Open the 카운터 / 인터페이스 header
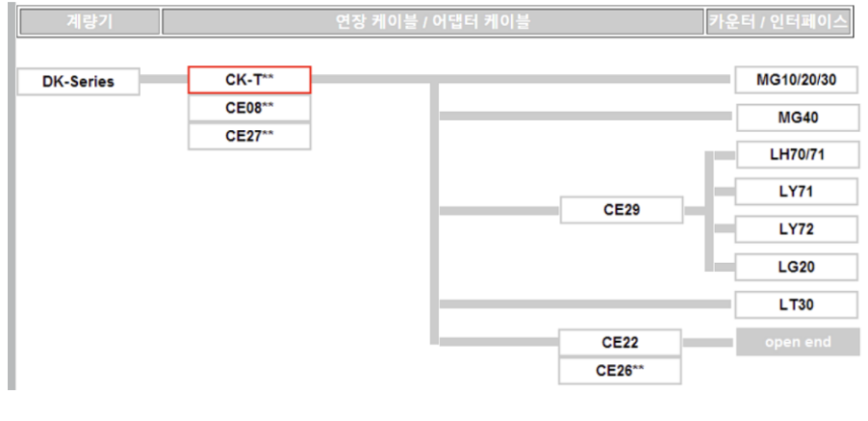The width and height of the screenshot is (868, 421). tap(779, 21)
